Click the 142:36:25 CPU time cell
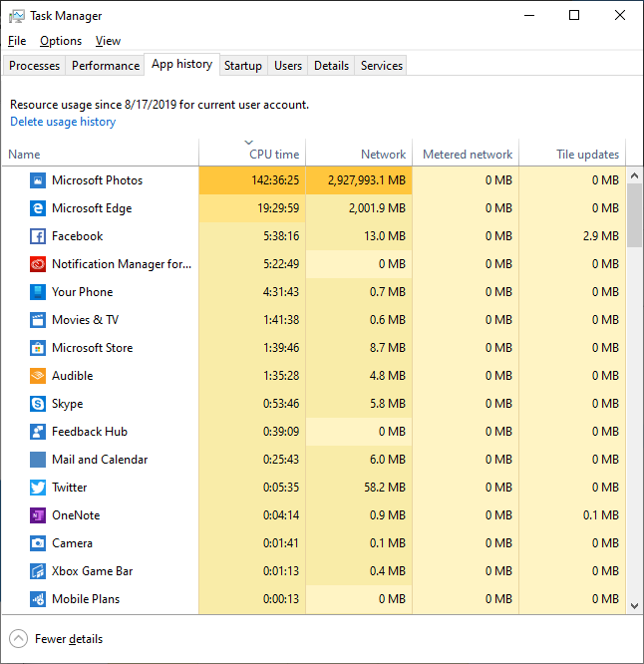644x664 pixels. [x=252, y=180]
